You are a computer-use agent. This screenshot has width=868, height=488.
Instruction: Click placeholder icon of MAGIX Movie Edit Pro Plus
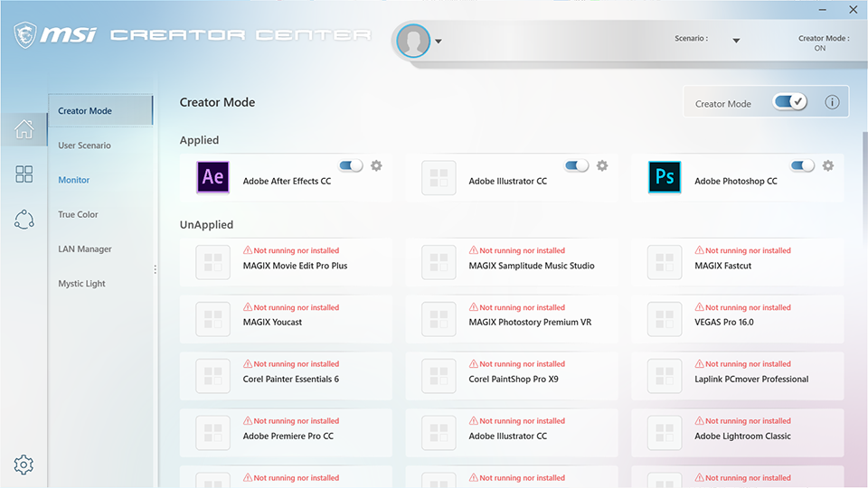[213, 262]
